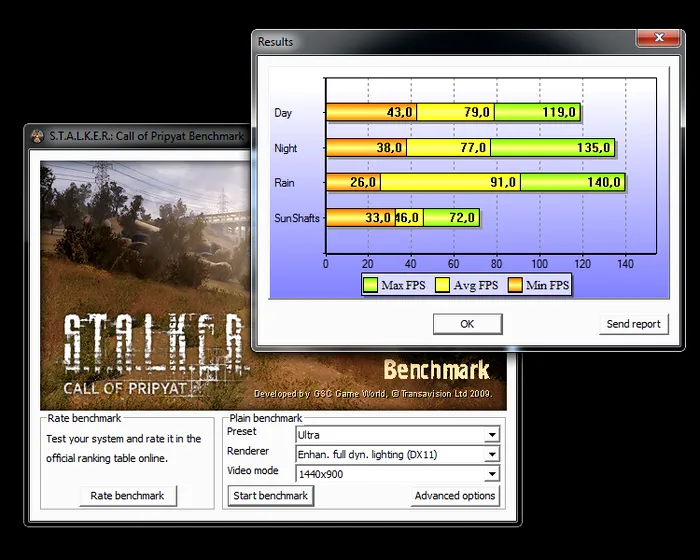Image resolution: width=700 pixels, height=560 pixels.
Task: Click the SunShafts min value 33,0
Action: [x=378, y=217]
